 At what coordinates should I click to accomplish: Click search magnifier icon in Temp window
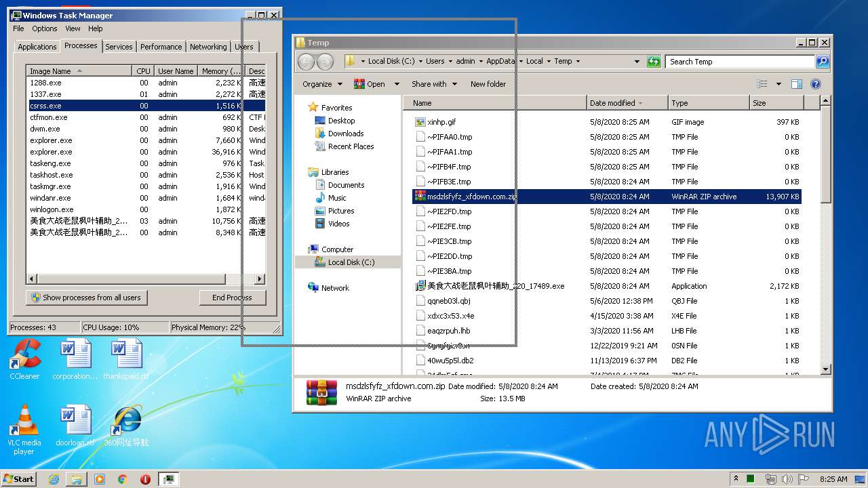(x=822, y=62)
